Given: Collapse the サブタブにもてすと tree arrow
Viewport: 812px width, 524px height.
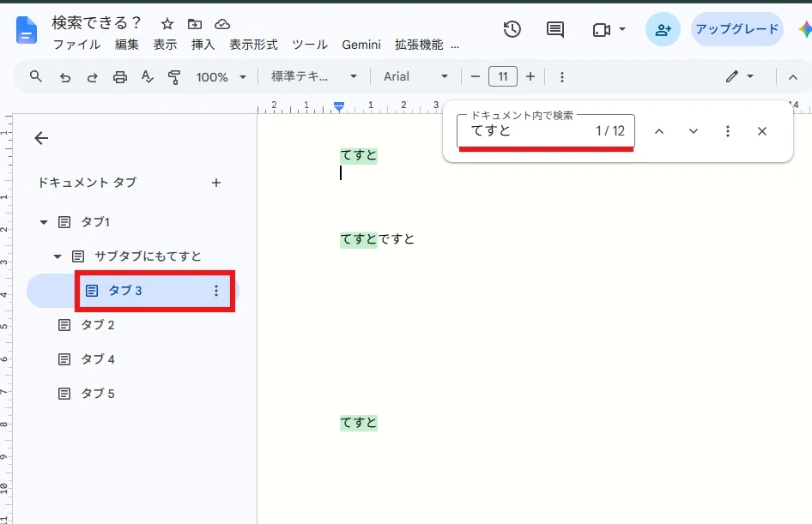Looking at the screenshot, I should 58,256.
